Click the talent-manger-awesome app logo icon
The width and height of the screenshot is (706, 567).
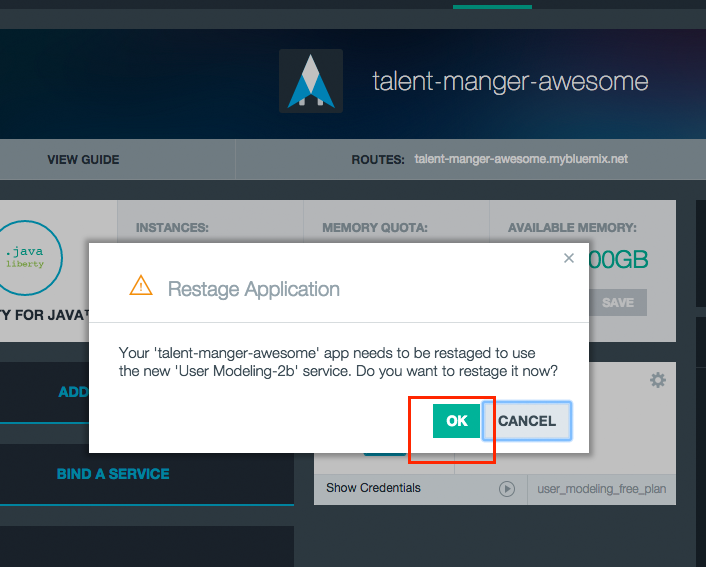(311, 81)
